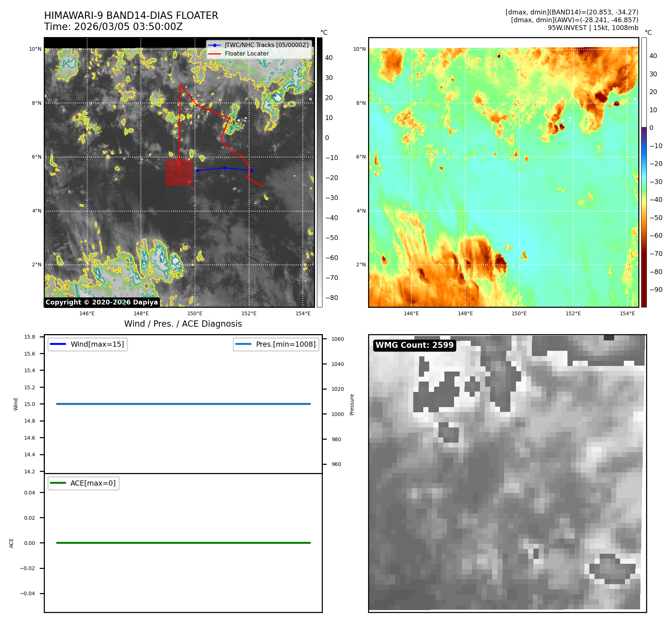Click the Copyright 2020-2026 Dapiya watermark
Image resolution: width=672 pixels, height=626 pixels.
102,302
